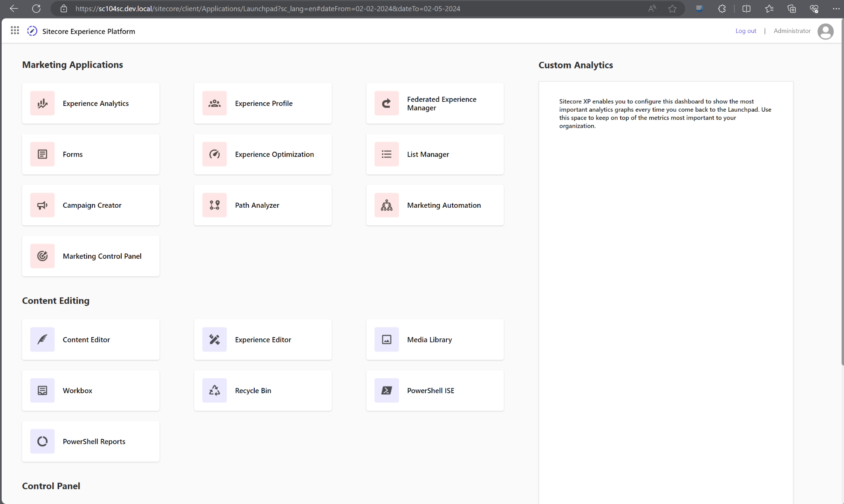Click the Recycle Bin recycle icon
Image resolution: width=844 pixels, height=504 pixels.
214,390
